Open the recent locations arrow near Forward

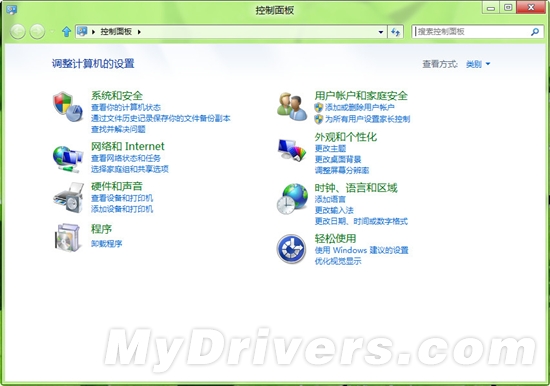(x=52, y=32)
